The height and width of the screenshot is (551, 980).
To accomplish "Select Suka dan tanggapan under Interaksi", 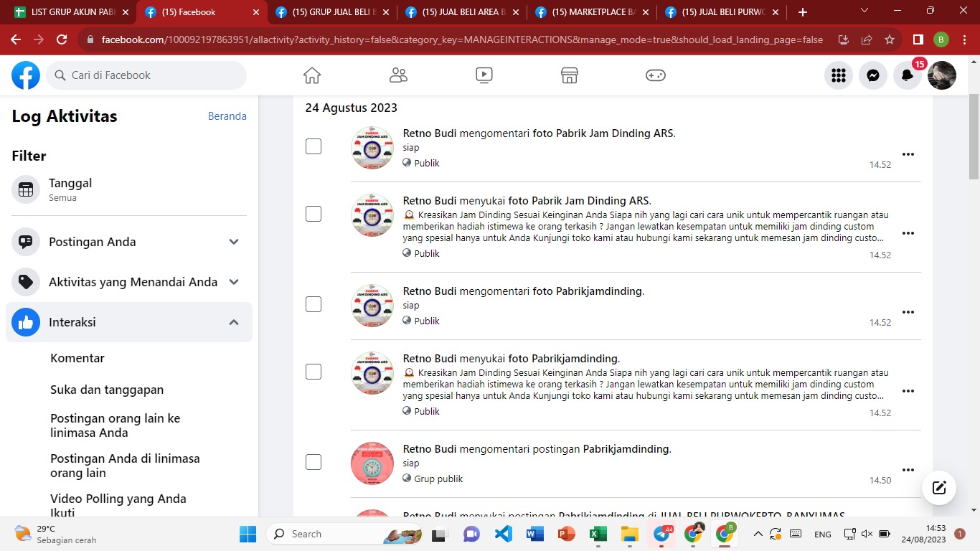I will pos(107,390).
